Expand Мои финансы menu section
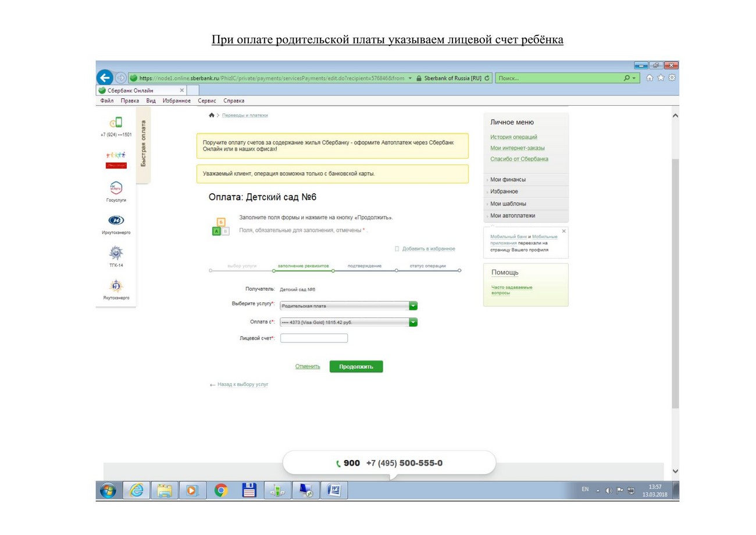This screenshot has width=756, height=535. 526,180
